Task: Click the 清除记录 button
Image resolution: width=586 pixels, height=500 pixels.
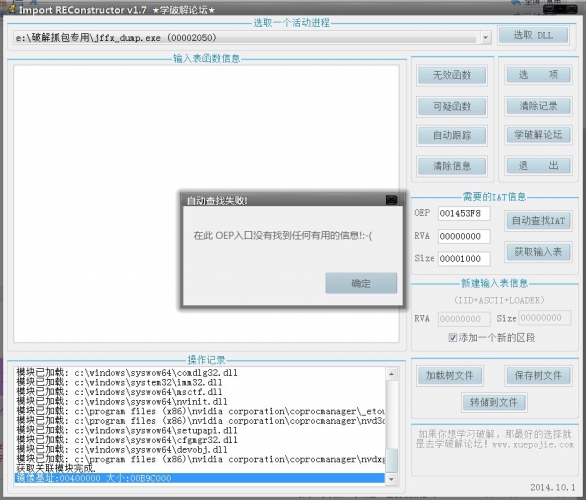Action: [x=538, y=106]
